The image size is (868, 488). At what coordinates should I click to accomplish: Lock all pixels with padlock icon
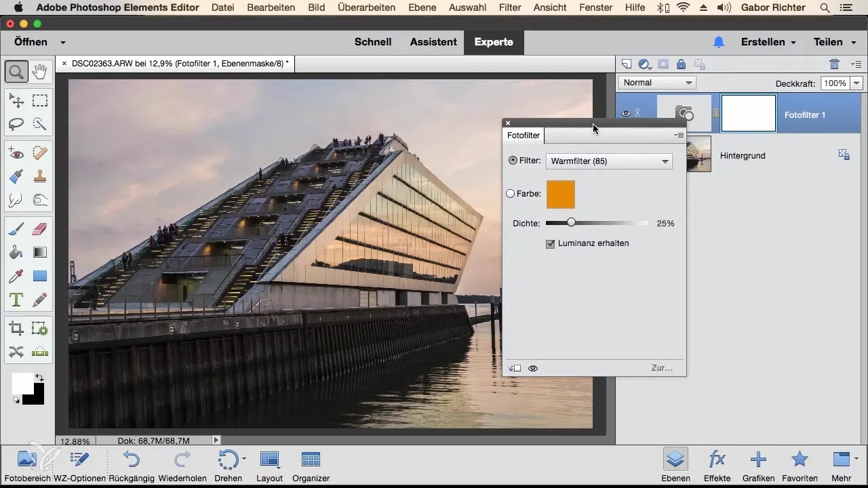point(681,64)
